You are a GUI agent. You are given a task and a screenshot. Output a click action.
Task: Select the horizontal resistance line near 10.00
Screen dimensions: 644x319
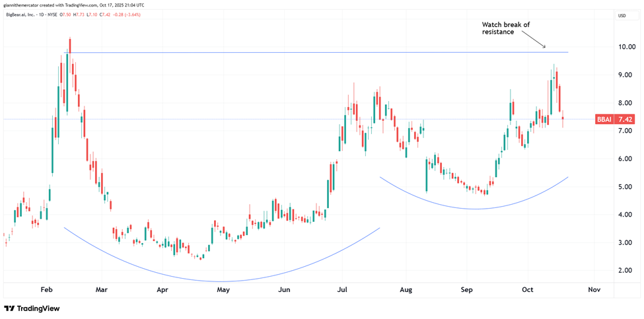(x=317, y=52)
